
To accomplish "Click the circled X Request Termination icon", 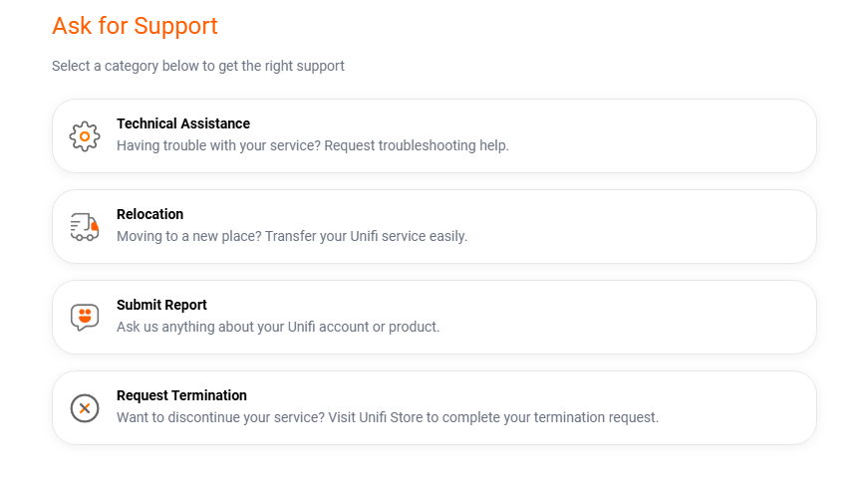I will click(85, 408).
